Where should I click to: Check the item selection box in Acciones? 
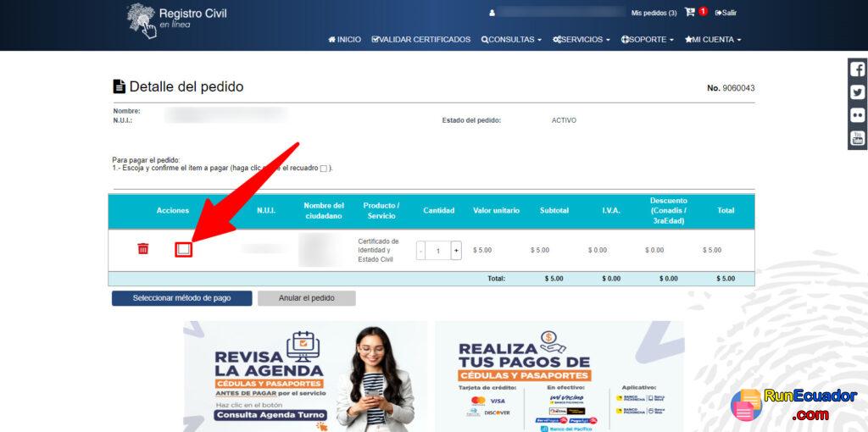184,250
